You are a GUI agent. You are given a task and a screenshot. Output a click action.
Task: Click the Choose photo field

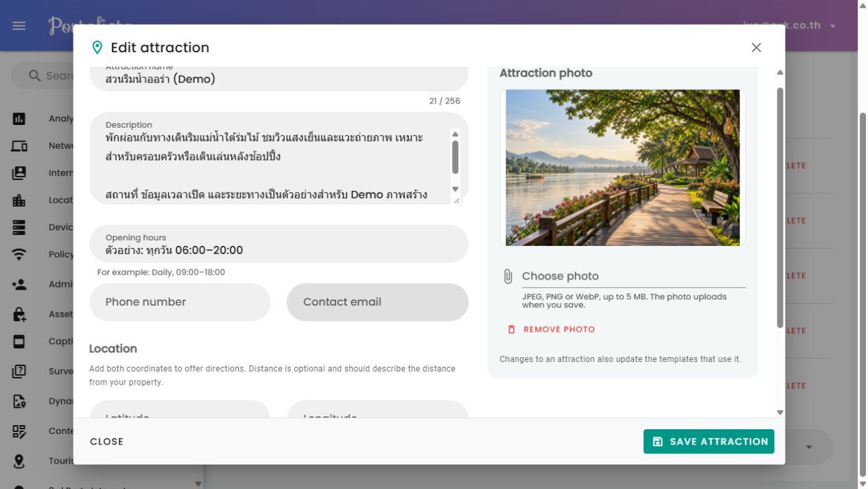tap(633, 276)
